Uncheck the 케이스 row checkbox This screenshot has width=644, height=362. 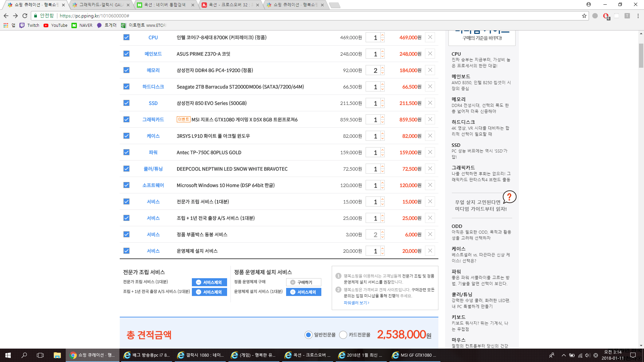click(x=126, y=136)
